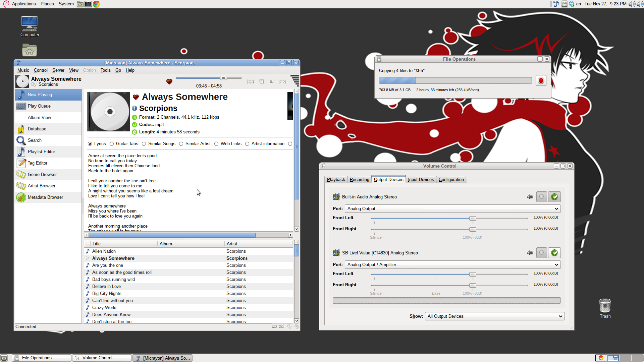
Task: Open the View menu in Micrayon
Action: [x=74, y=70]
